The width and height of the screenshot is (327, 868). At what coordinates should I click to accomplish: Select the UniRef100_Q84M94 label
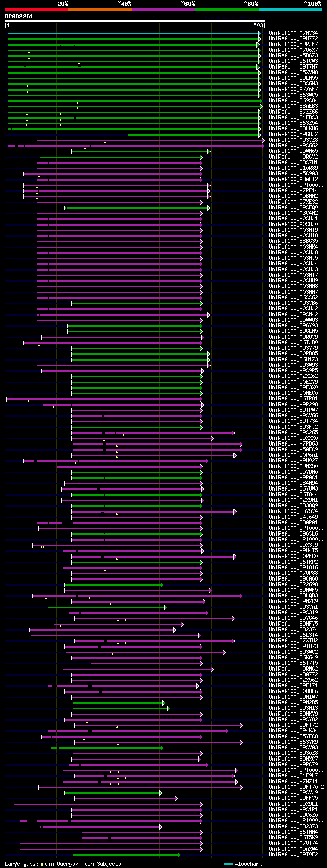pyautogui.click(x=293, y=483)
